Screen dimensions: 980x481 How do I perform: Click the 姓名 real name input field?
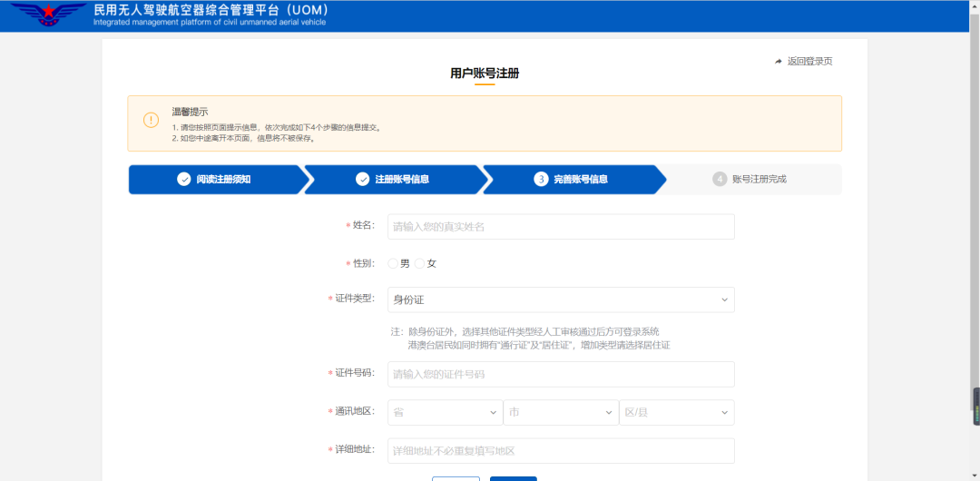coord(560,226)
